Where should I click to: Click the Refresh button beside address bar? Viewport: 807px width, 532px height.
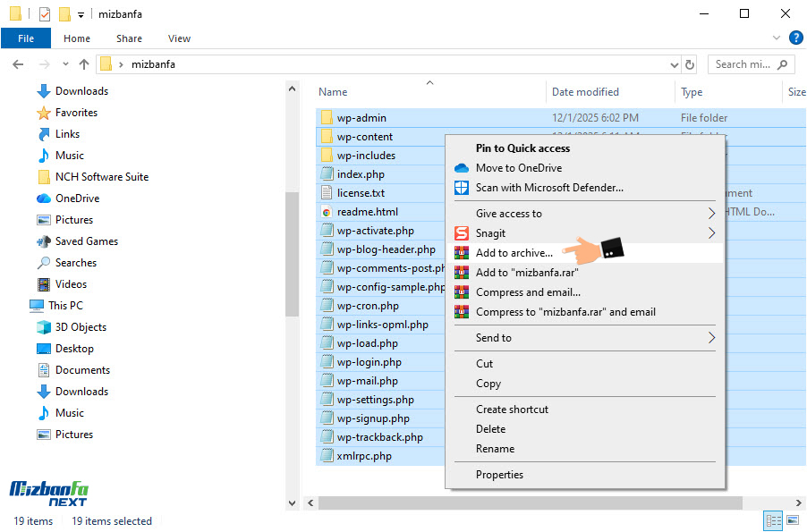tap(690, 64)
